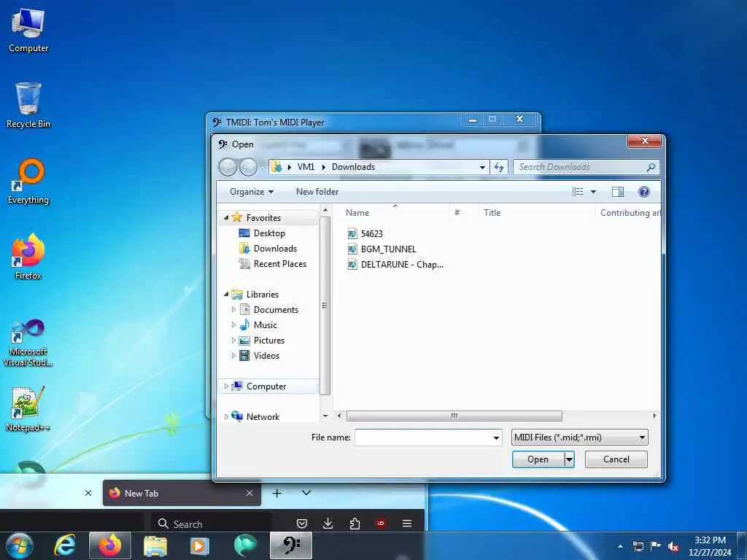Select the DELTARUNE - Chap... MIDI file

click(x=395, y=264)
